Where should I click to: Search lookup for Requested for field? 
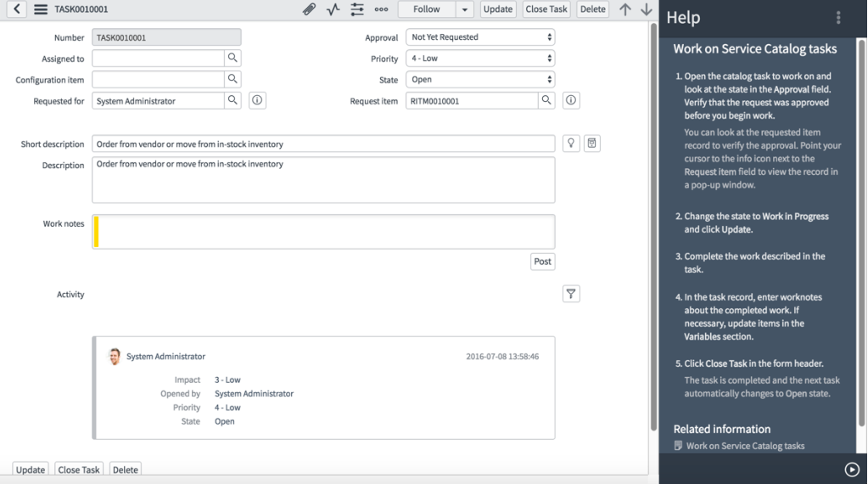pyautogui.click(x=232, y=100)
